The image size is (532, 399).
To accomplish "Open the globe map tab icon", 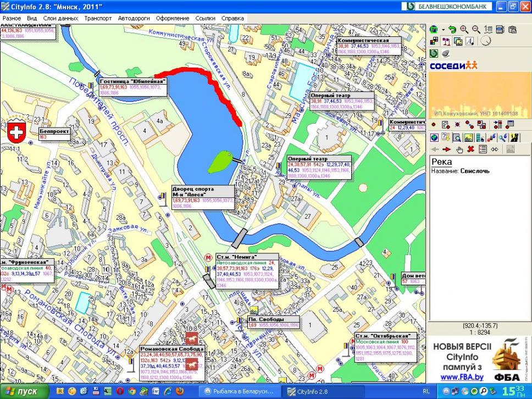I will [x=434, y=137].
